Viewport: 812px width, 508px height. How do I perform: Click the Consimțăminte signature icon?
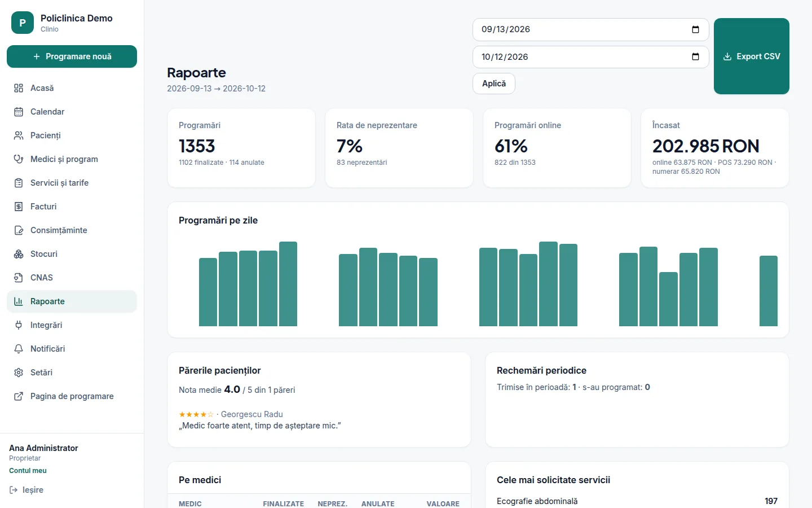[19, 230]
